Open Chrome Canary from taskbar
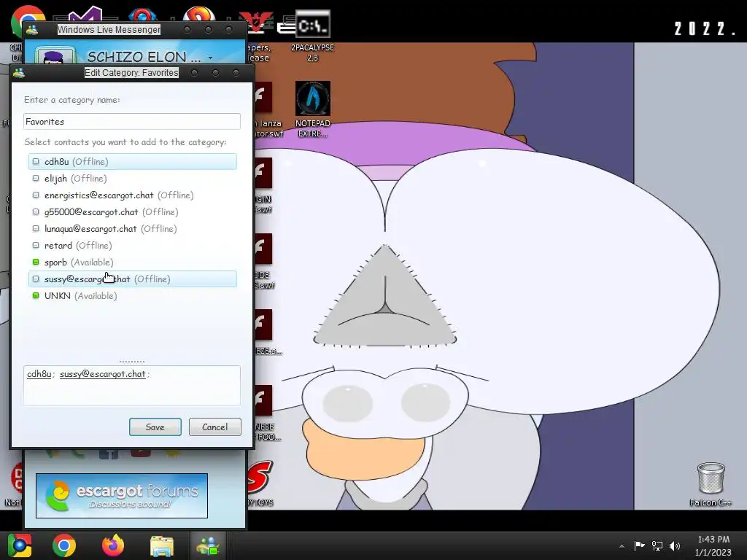Viewport: 747px width, 560px height. tap(20, 545)
